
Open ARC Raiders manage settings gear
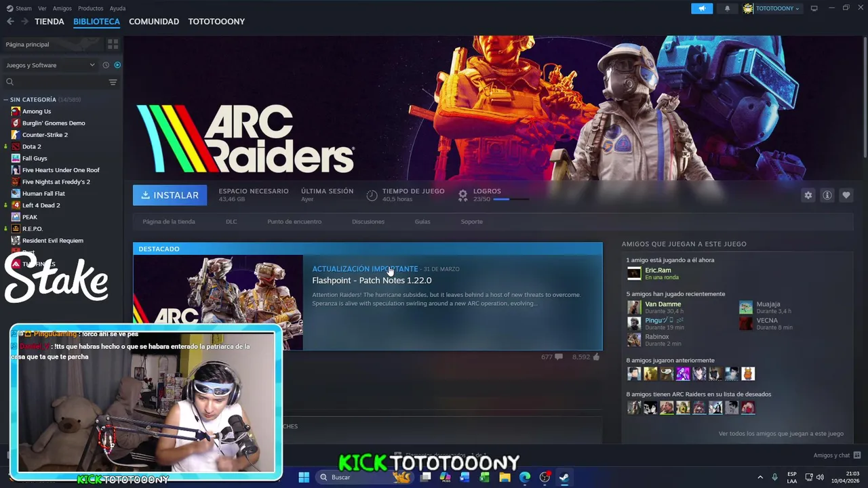click(808, 195)
